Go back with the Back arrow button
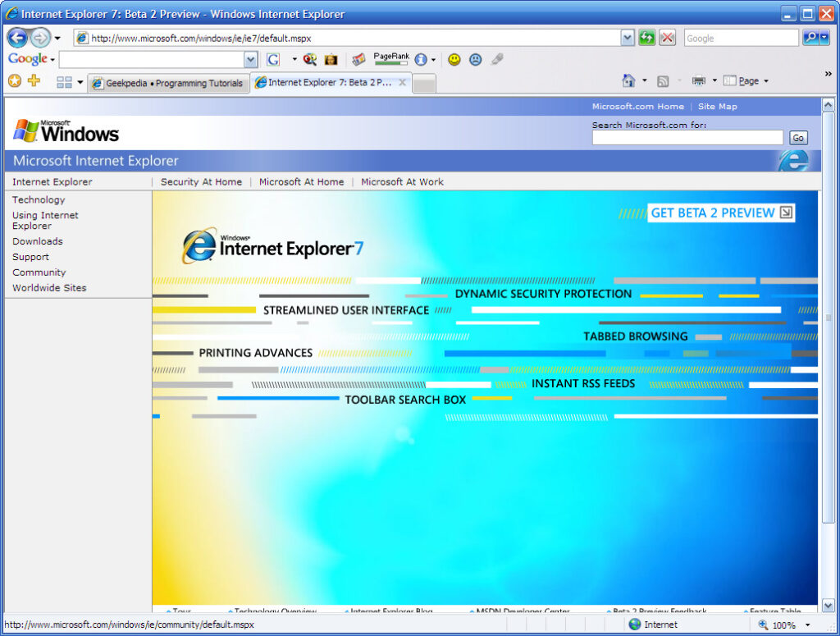Image resolution: width=840 pixels, height=636 pixels. (18, 38)
